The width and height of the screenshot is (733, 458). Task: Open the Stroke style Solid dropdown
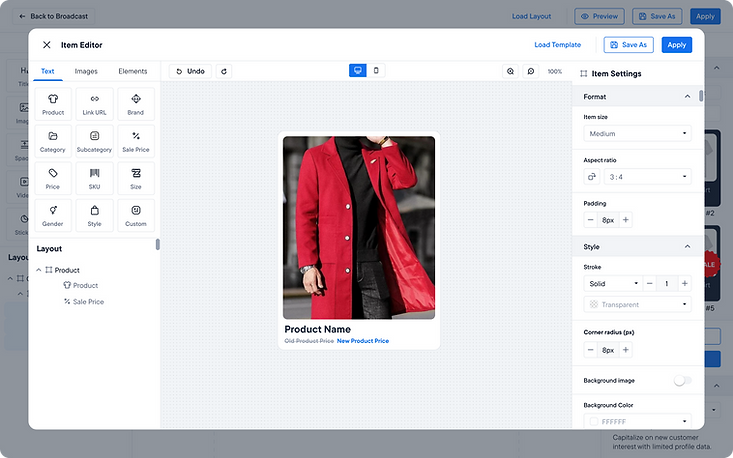613,283
